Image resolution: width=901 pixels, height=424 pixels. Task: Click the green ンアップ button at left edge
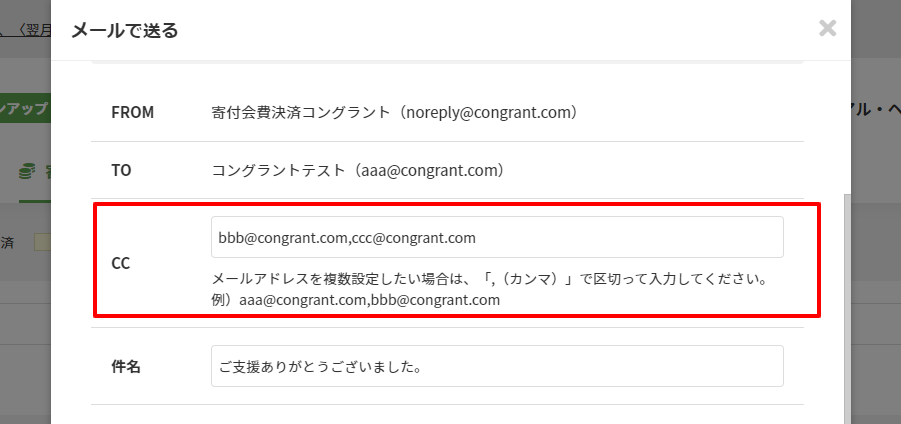pos(25,109)
